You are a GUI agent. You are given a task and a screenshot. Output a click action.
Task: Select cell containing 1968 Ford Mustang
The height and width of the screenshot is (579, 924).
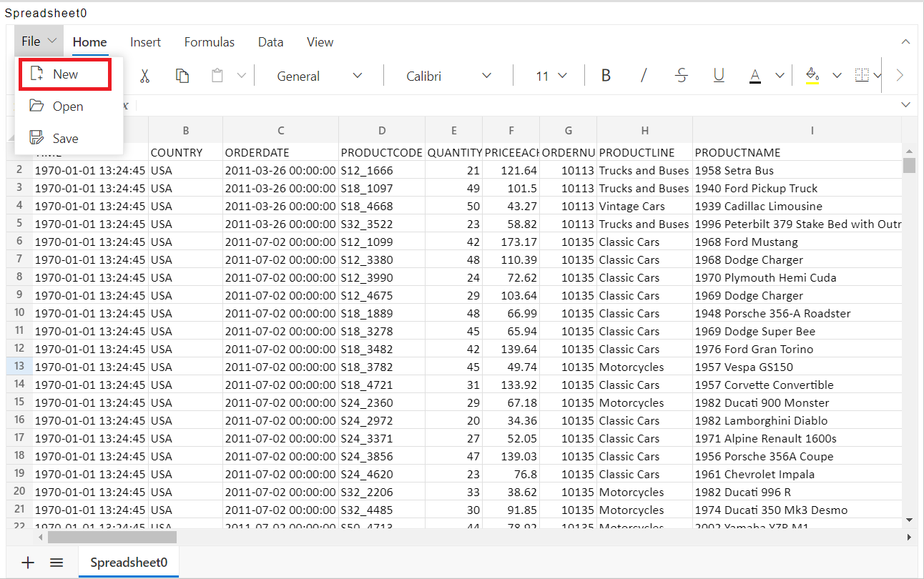(x=797, y=242)
